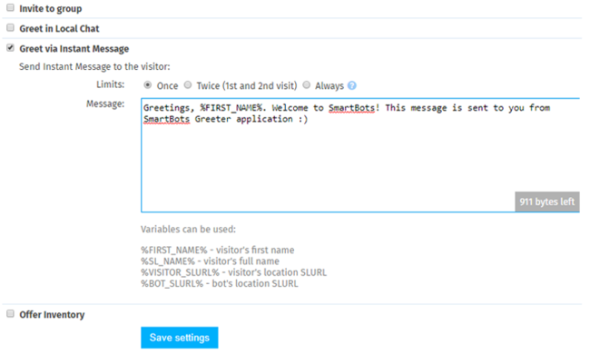This screenshot has height=364, width=590.
Task: Click the Greet via Instant Message label
Action: pyautogui.click(x=74, y=49)
